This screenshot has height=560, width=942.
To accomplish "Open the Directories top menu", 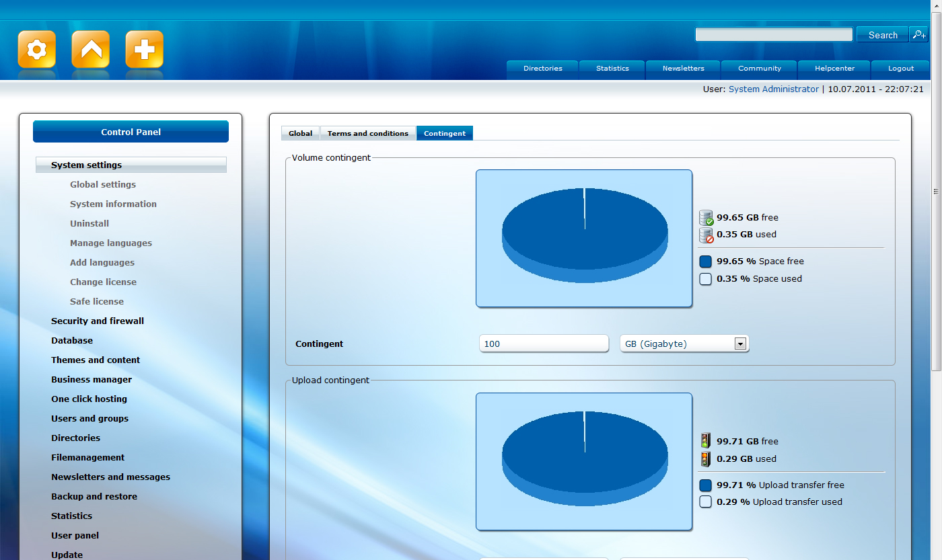I will click(x=542, y=69).
